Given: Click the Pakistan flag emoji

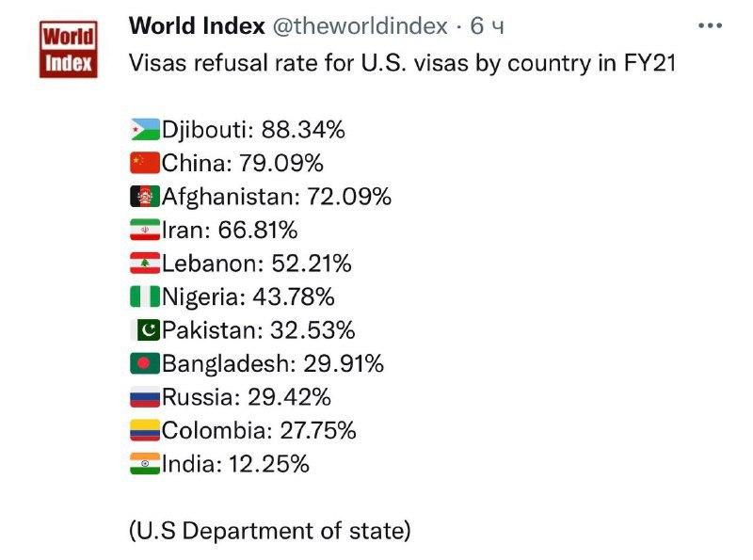Looking at the screenshot, I should coord(145,330).
